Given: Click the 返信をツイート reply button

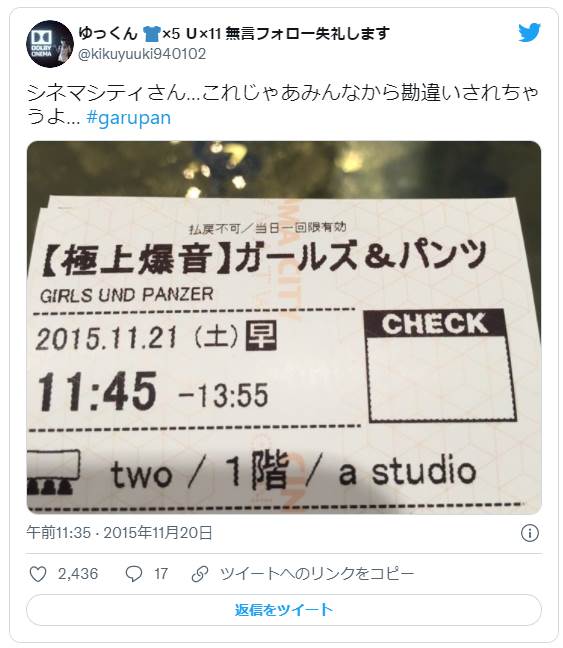Looking at the screenshot, I should click(284, 610).
